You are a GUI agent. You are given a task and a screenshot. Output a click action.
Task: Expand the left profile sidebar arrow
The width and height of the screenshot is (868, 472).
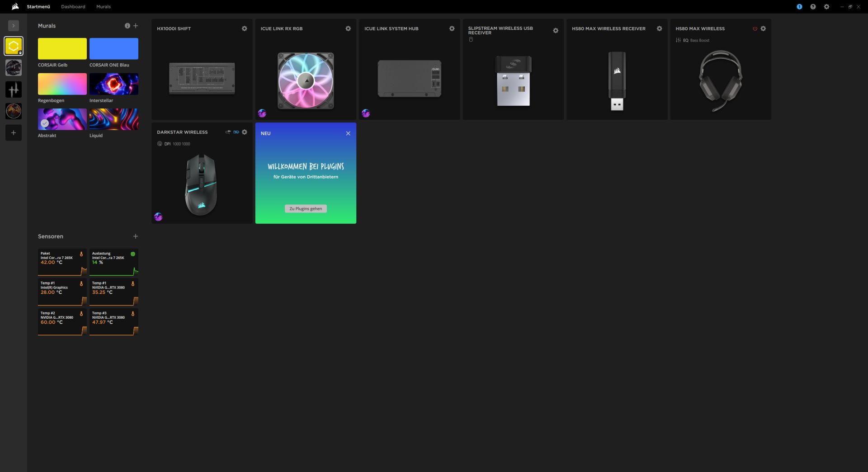(14, 26)
